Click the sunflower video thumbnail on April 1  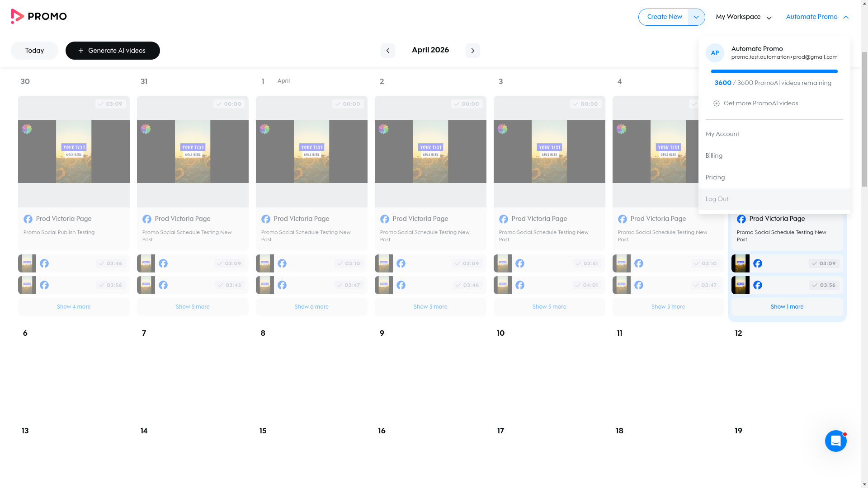tap(311, 151)
